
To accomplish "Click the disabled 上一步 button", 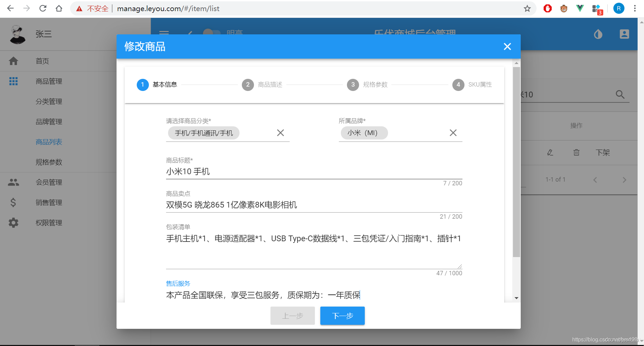I will pos(293,316).
